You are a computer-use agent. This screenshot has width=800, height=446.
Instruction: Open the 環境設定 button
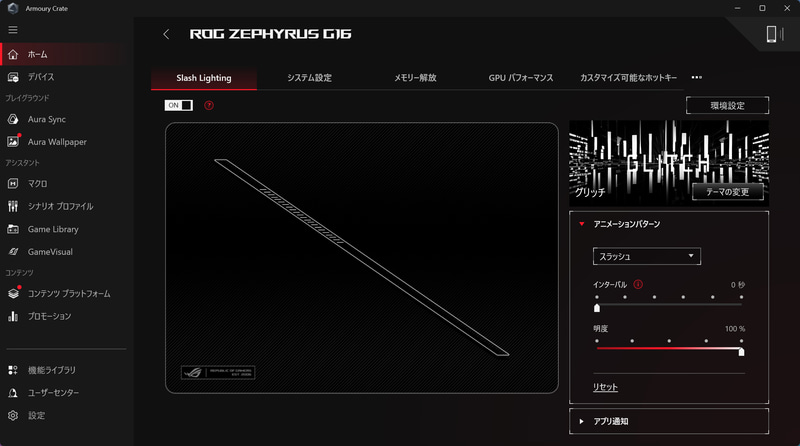(727, 106)
